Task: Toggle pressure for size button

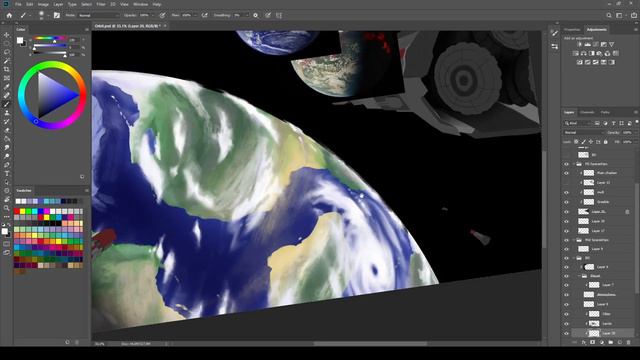Action: click(x=268, y=16)
